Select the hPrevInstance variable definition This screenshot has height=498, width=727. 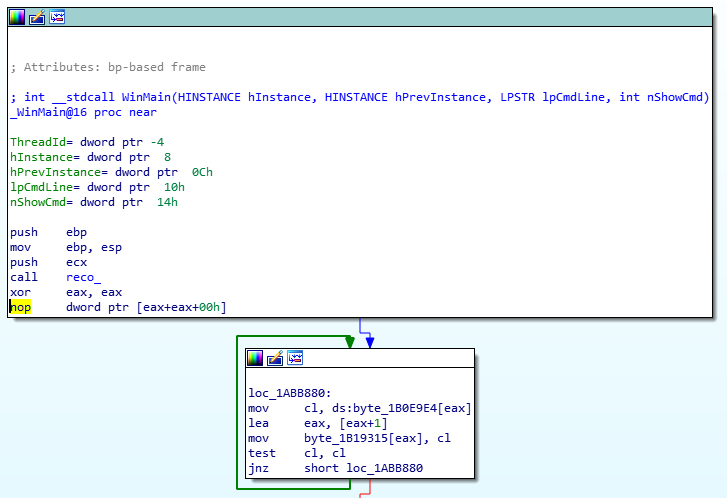pyautogui.click(x=111, y=172)
